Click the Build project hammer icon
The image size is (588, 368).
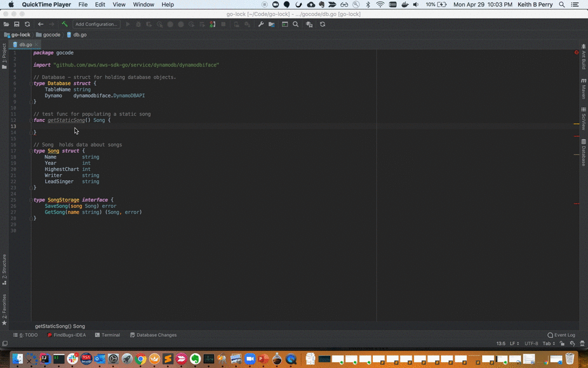tap(64, 25)
